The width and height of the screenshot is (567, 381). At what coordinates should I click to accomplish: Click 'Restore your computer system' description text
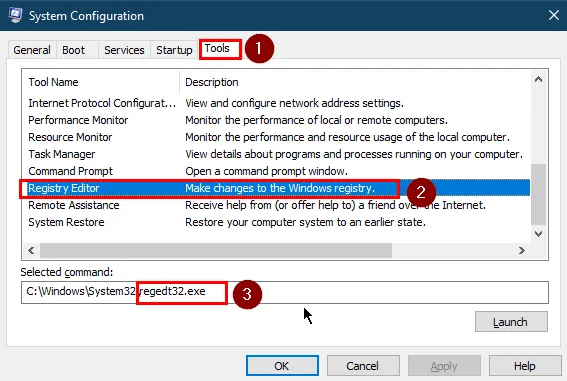click(x=306, y=222)
